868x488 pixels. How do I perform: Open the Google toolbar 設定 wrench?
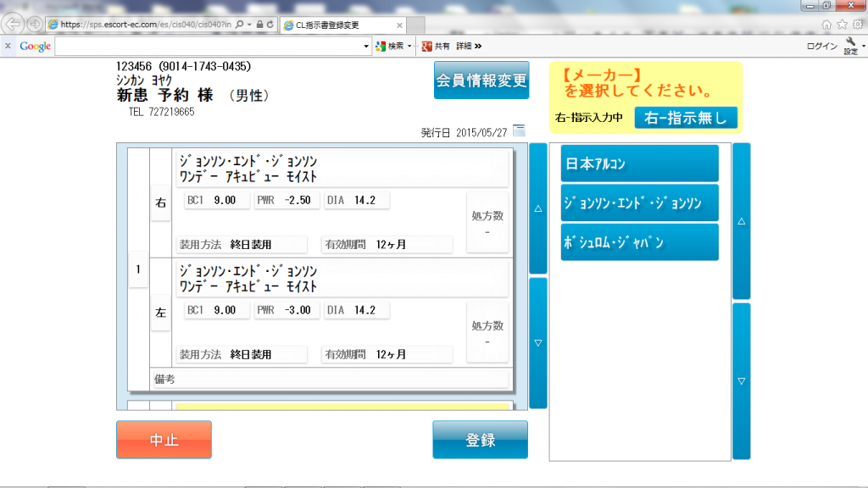(x=851, y=46)
